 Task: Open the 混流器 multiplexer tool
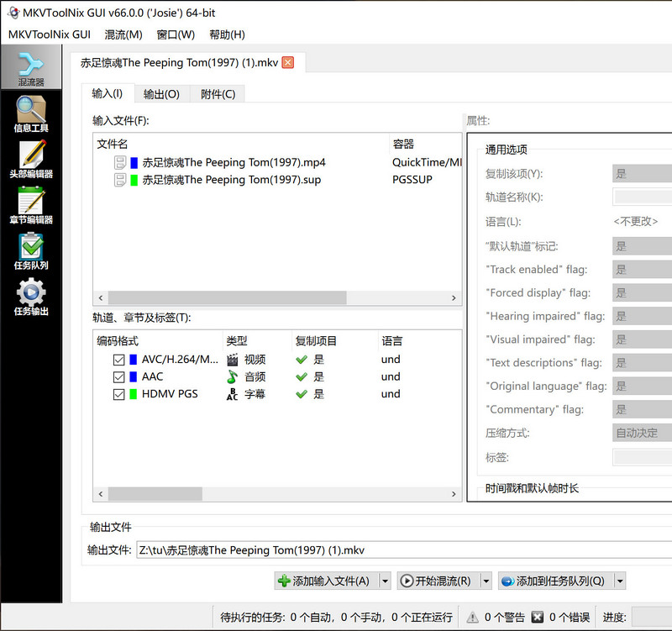[x=31, y=68]
